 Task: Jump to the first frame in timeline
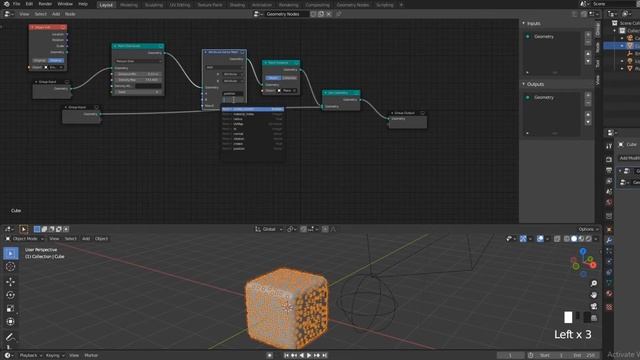(x=287, y=356)
